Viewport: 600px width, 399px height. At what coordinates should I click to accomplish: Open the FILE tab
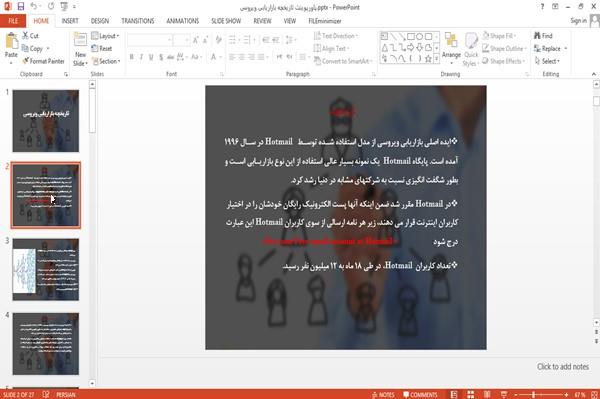[x=13, y=21]
